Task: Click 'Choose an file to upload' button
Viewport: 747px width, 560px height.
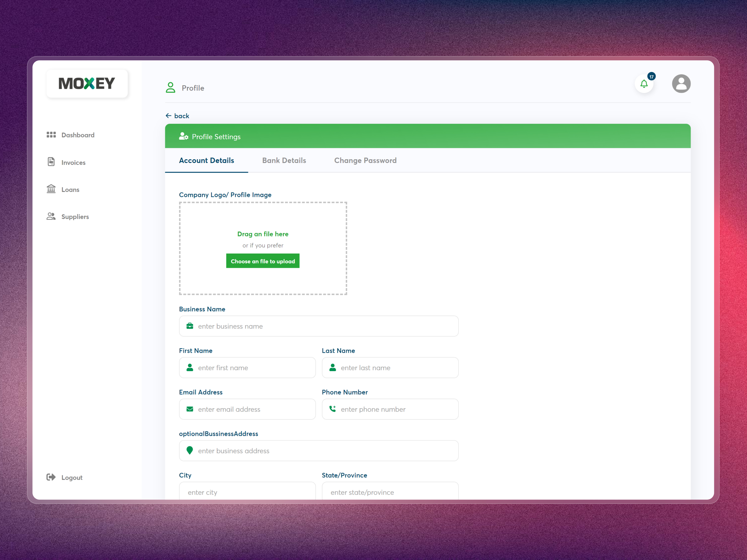Action: pyautogui.click(x=263, y=261)
